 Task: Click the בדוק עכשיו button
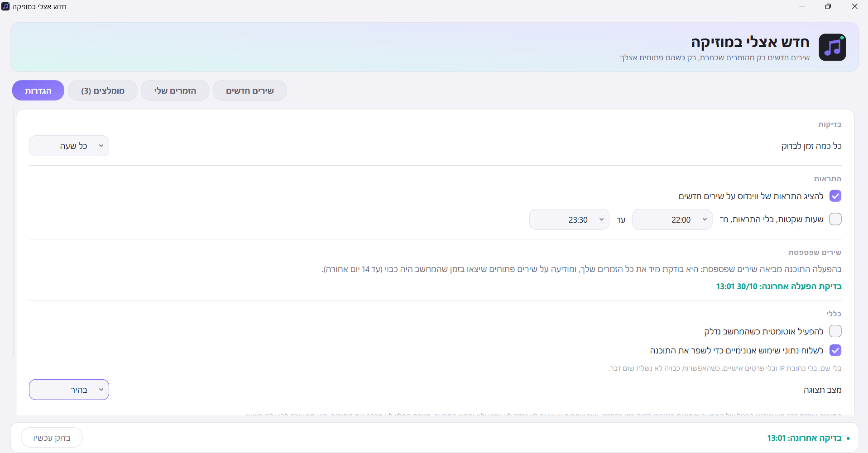coord(52,438)
